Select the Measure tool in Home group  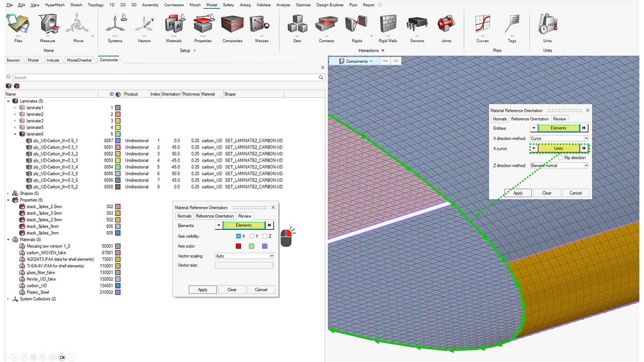(x=48, y=26)
